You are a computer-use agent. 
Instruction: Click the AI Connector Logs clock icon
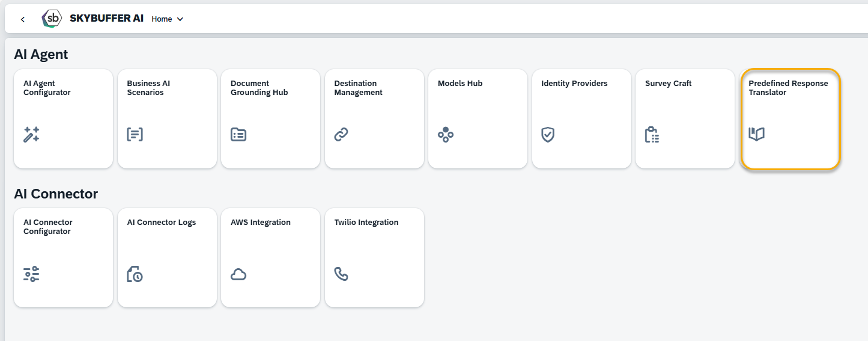coord(135,274)
